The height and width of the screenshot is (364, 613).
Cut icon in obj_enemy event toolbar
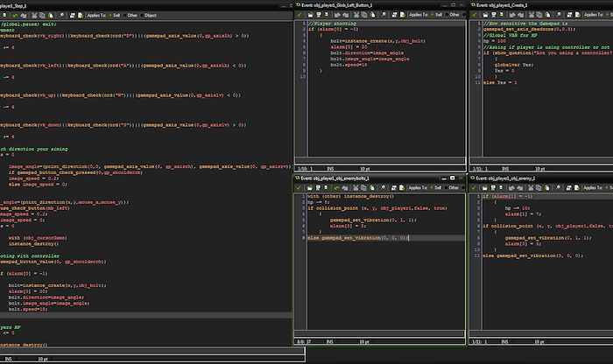tap(531, 188)
